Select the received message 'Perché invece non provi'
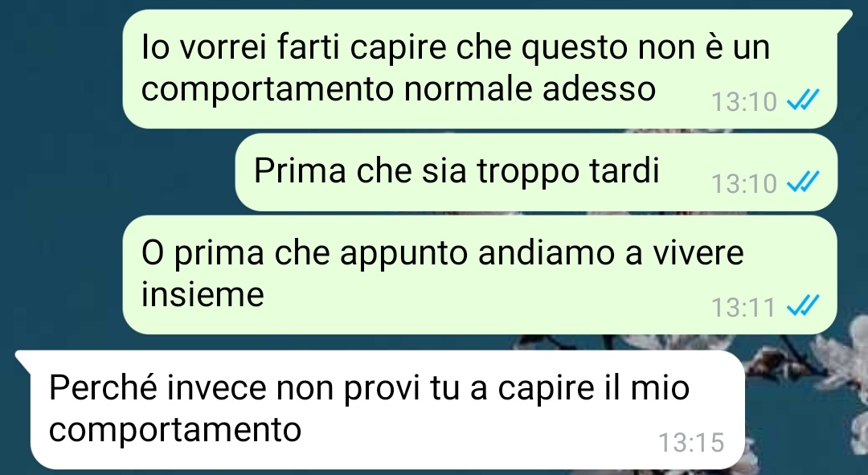868x475 pixels. click(380, 410)
